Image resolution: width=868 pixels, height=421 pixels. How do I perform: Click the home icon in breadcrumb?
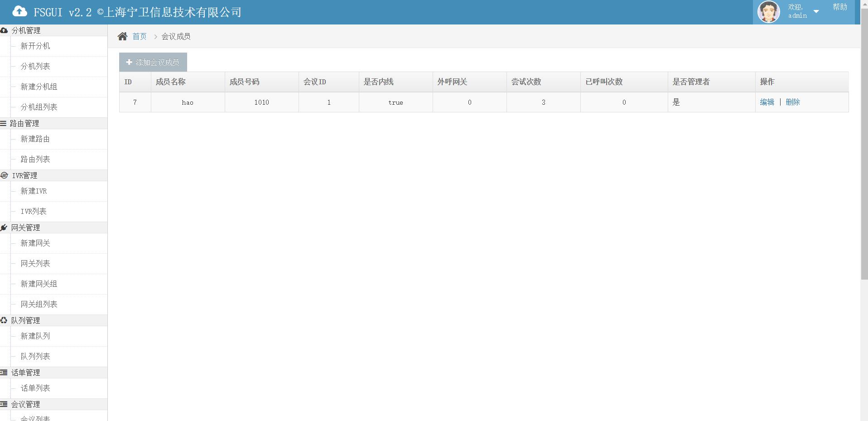point(122,36)
